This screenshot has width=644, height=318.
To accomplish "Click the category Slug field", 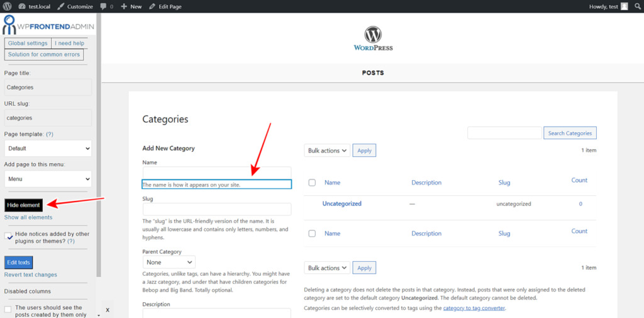I will (217, 209).
